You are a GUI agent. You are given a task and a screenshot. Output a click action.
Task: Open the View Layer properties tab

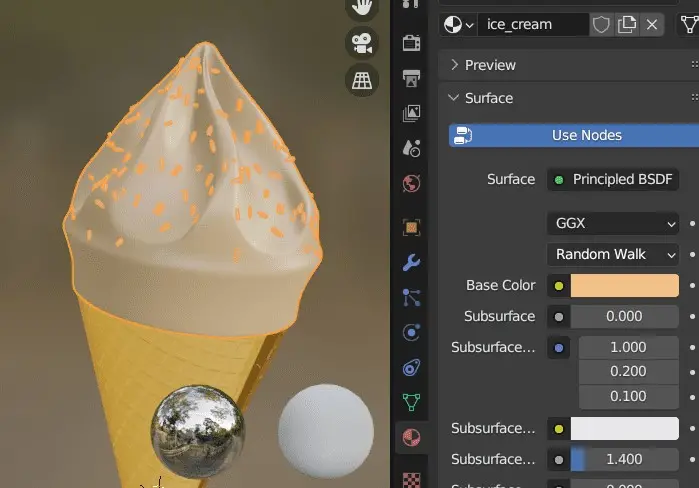click(x=411, y=113)
